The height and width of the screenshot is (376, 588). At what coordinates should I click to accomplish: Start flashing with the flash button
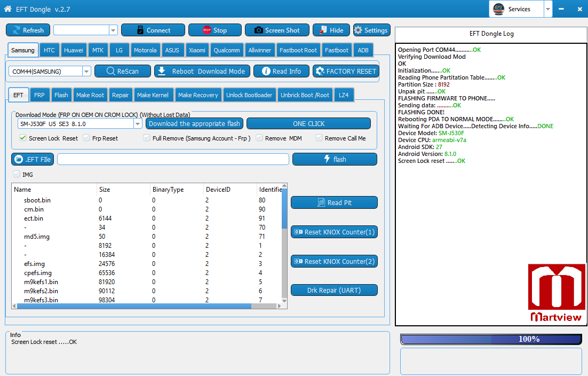pyautogui.click(x=335, y=159)
